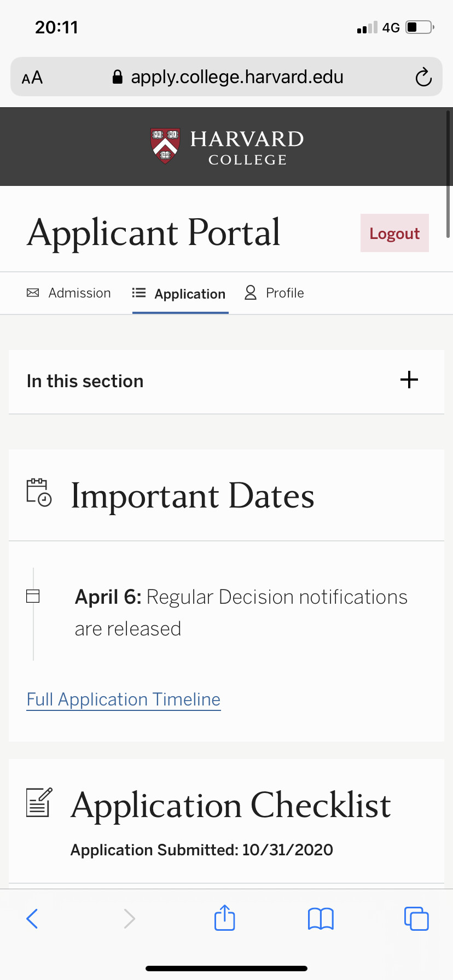
Task: Click the In this section heading
Action: 85,381
